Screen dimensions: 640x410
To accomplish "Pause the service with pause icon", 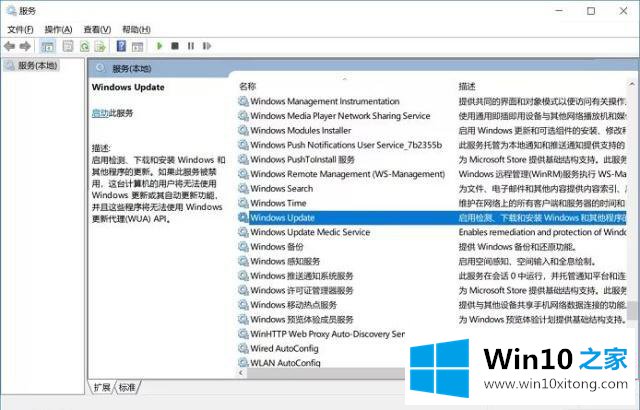I will pyautogui.click(x=191, y=46).
